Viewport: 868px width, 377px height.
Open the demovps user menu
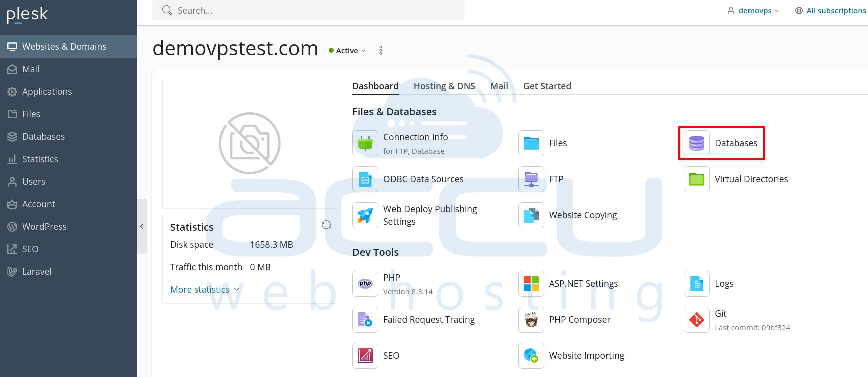point(753,10)
